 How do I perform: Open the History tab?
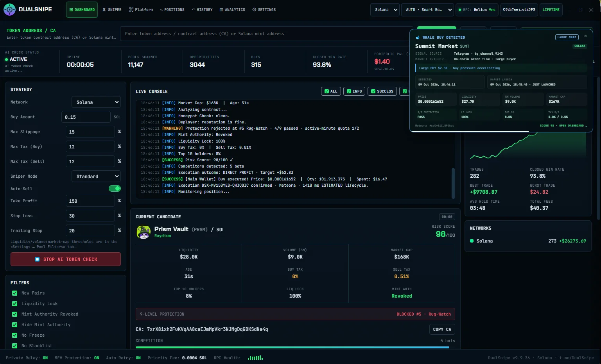202,10
